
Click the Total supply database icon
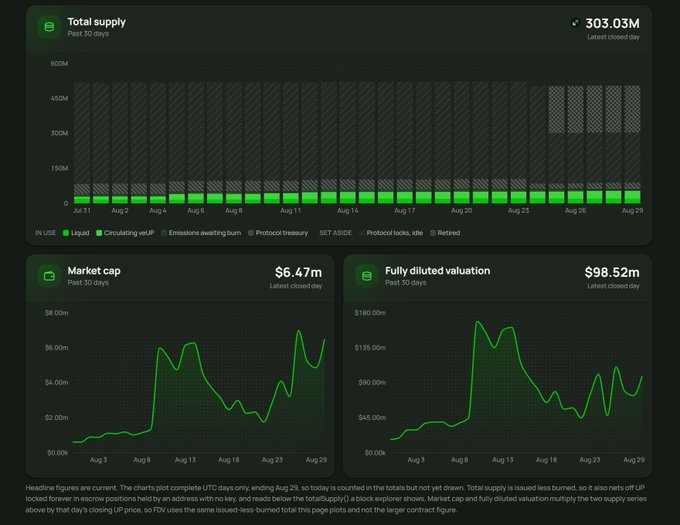coord(49,27)
